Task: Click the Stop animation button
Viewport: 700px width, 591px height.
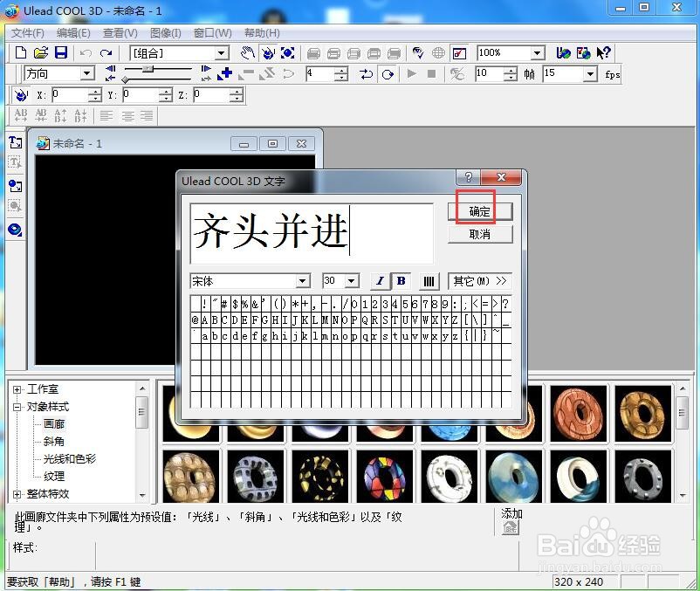Action: (x=431, y=73)
